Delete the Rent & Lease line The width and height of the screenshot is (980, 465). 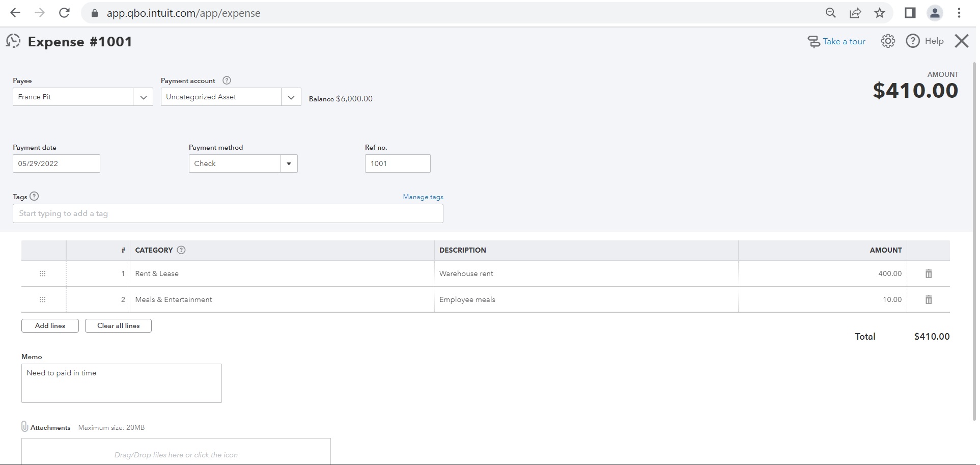[x=928, y=274]
